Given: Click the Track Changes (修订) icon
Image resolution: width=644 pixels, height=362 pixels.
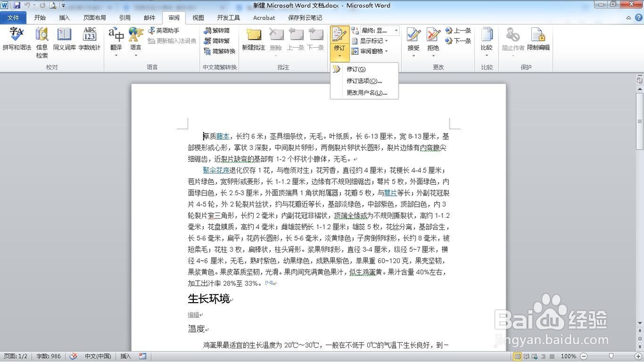Looking at the screenshot, I should click(339, 35).
